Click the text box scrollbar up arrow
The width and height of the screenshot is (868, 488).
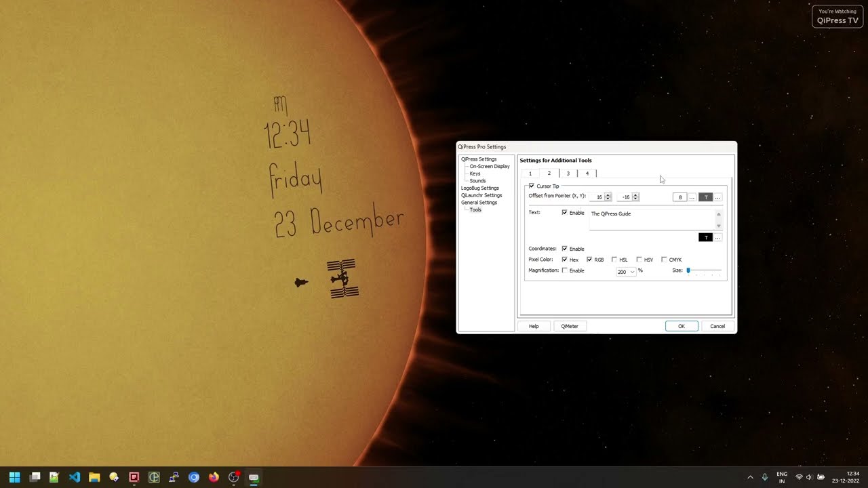tap(719, 214)
